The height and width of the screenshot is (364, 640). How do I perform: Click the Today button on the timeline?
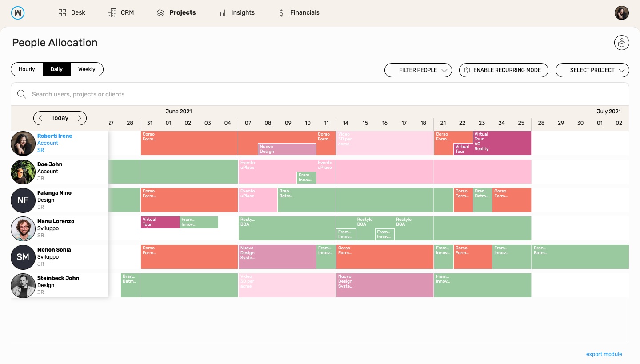click(60, 118)
